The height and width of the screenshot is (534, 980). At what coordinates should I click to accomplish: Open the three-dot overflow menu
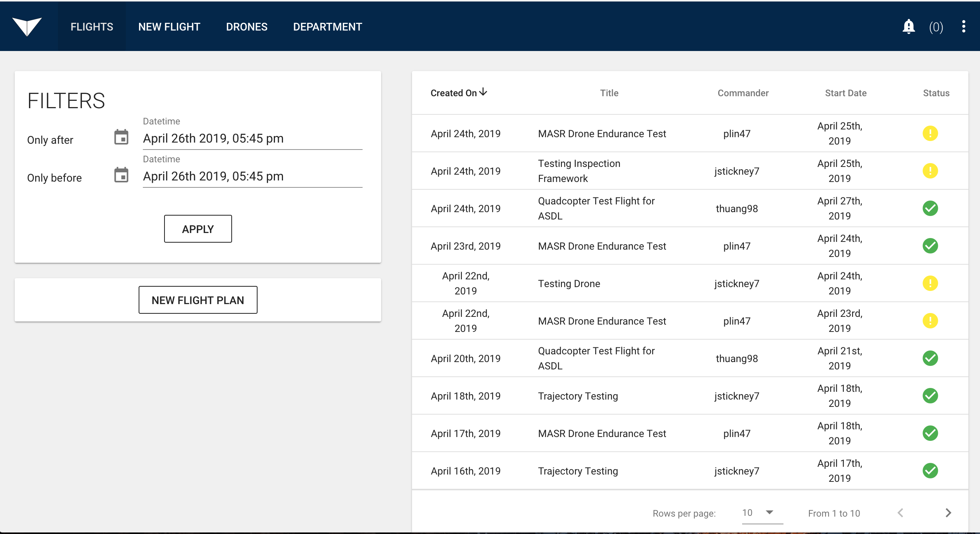coord(963,27)
